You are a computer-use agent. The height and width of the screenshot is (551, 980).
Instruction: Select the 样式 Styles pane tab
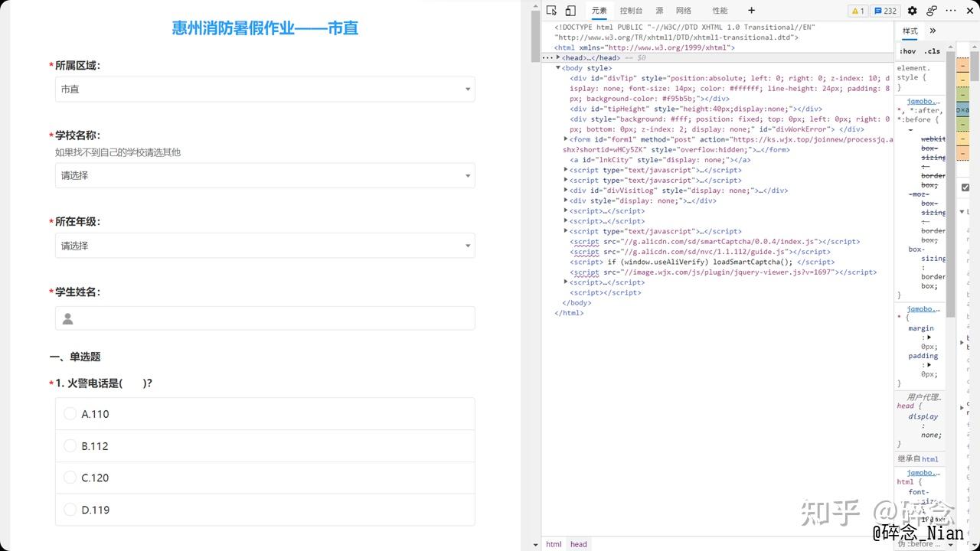pos(910,31)
